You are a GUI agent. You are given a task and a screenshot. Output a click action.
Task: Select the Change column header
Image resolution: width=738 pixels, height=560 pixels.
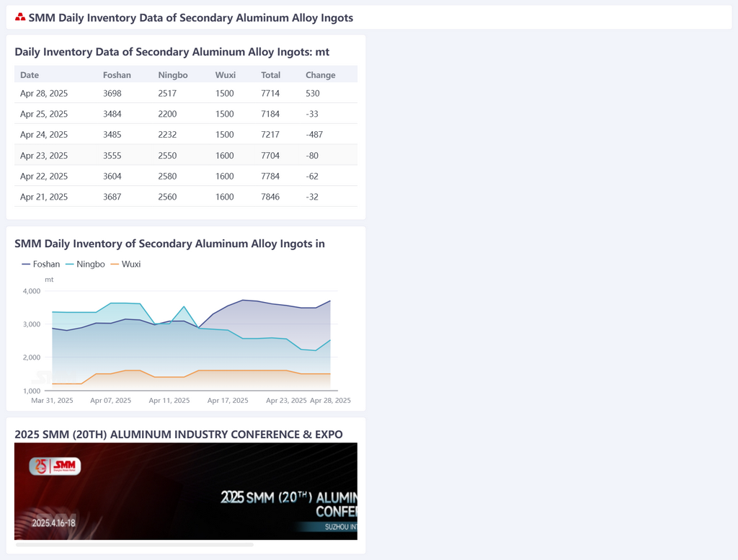tap(321, 75)
